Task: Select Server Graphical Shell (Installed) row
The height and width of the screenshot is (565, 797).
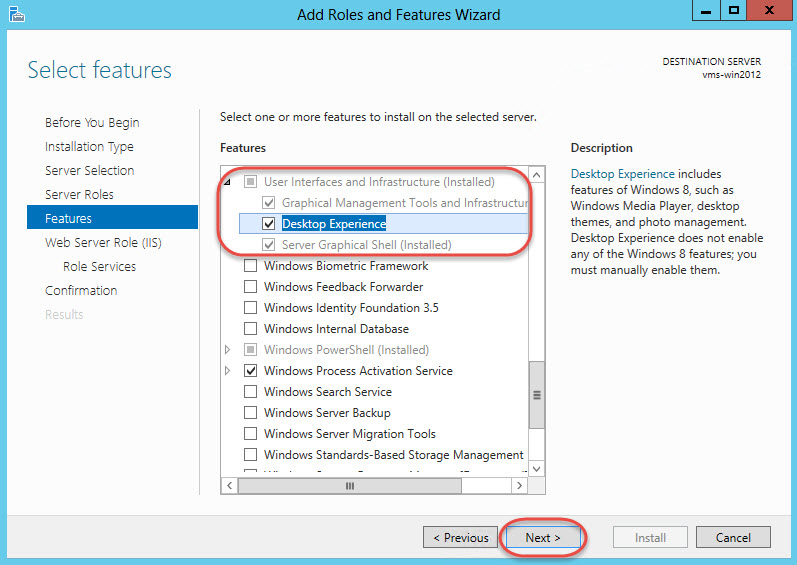Action: pyautogui.click(x=366, y=245)
